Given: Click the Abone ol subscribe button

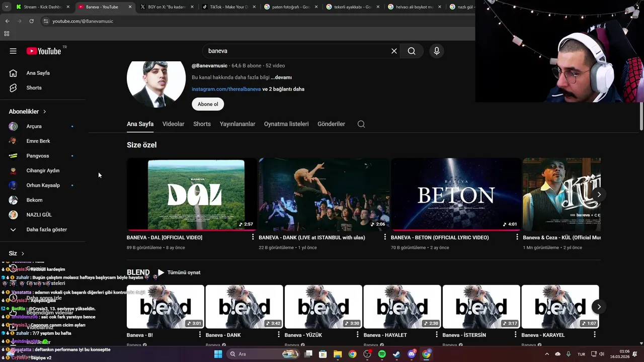Looking at the screenshot, I should point(208,104).
